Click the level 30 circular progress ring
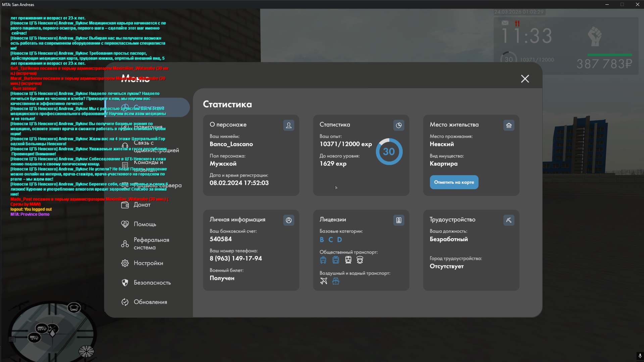This screenshot has height=362, width=644. pos(389,152)
